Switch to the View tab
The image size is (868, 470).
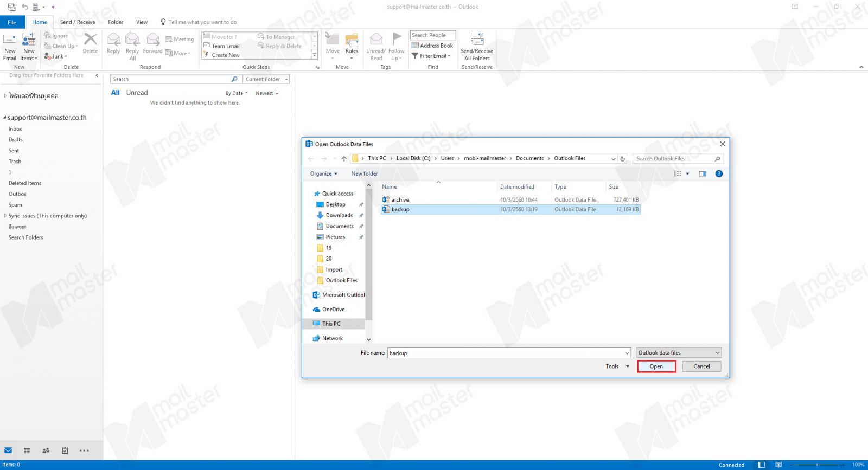click(x=142, y=22)
